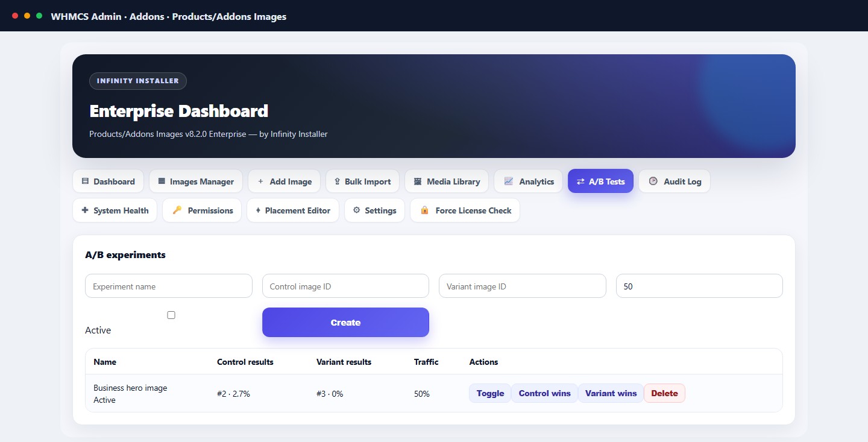Click the '#2 · 2.7%' control result
Viewport: 868px width, 442px height.
[x=233, y=394]
